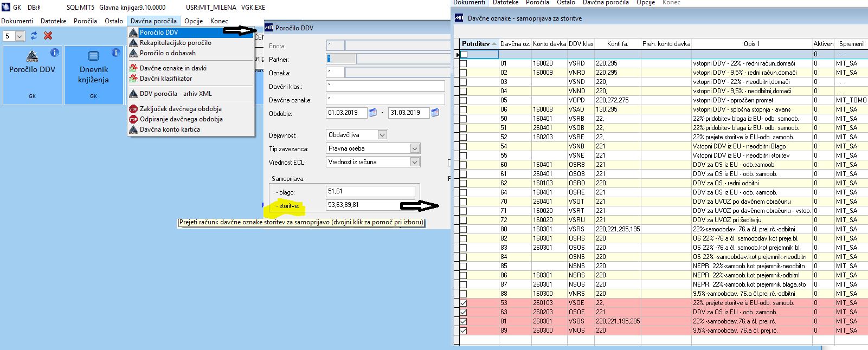868x350 pixels.
Task: Click the DDV poročila - arhiv XML icon
Action: [133, 94]
